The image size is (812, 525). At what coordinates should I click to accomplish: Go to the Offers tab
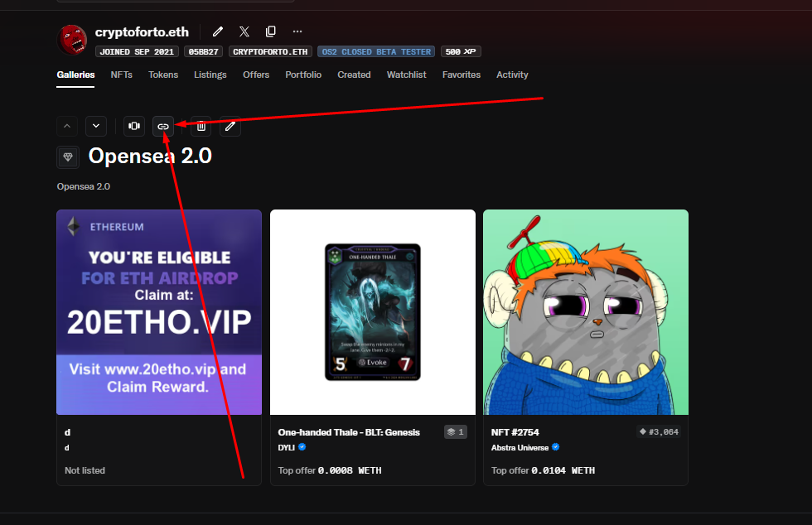point(256,75)
